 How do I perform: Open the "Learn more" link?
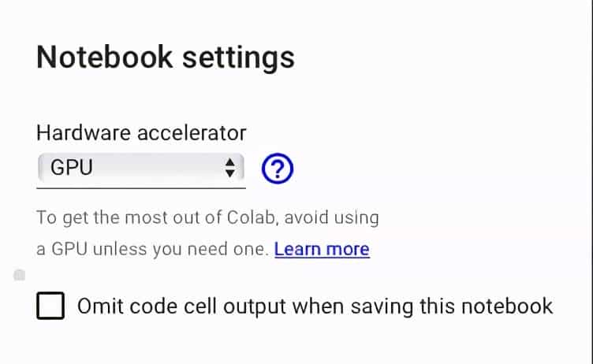pos(322,250)
